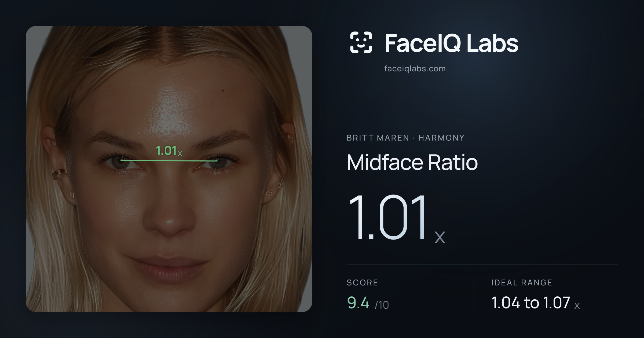
Task: Click the green 1.01x overlay label on photo
Action: pos(169,150)
